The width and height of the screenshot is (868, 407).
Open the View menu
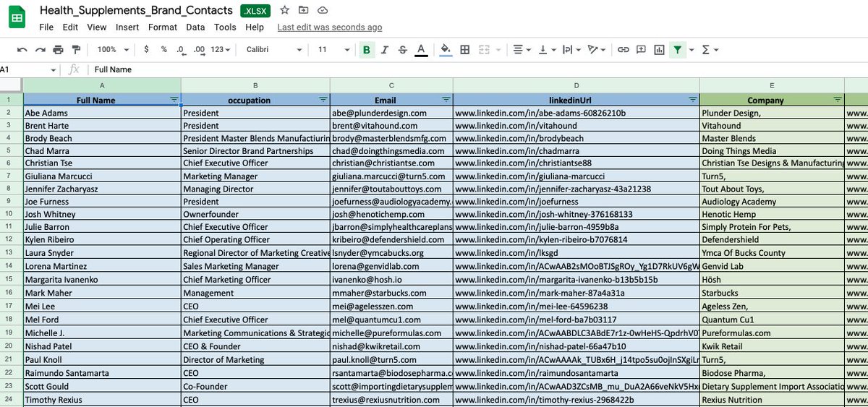(97, 27)
